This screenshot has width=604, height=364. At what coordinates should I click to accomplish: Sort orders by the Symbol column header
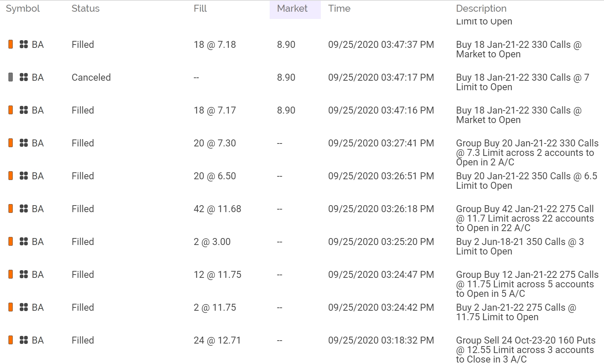(x=23, y=8)
